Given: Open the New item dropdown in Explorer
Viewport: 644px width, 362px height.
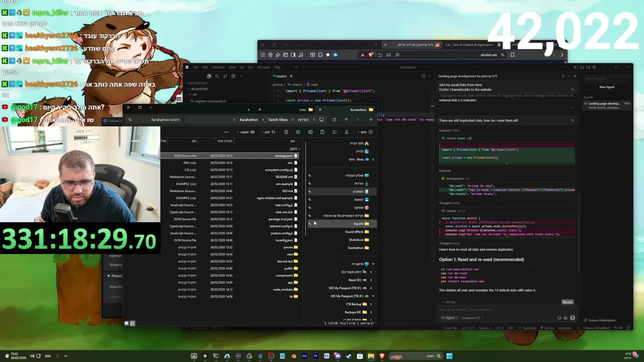Looking at the screenshot, I should (x=365, y=132).
